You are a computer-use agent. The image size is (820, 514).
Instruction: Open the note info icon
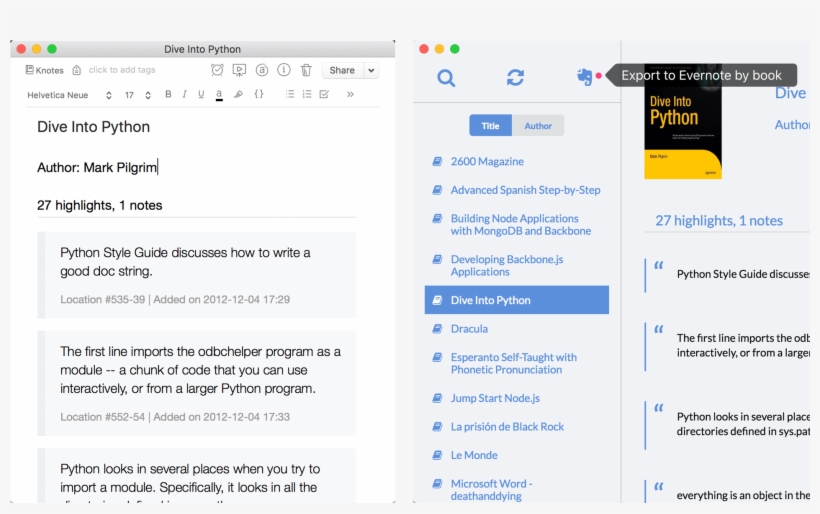click(284, 70)
